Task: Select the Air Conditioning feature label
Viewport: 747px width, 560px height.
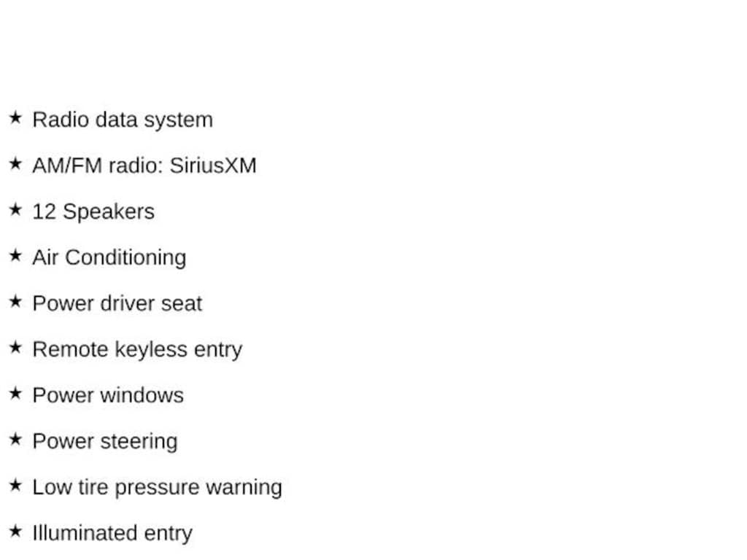Action: click(x=109, y=257)
